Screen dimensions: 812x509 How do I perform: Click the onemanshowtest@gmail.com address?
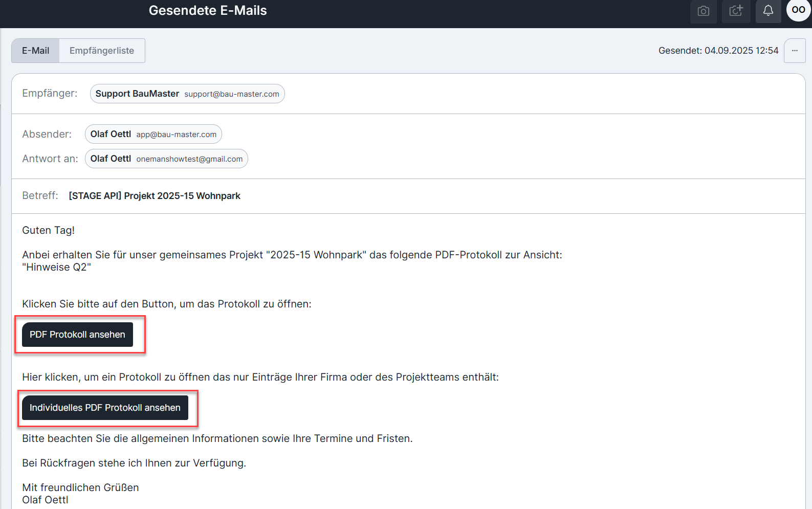189,159
